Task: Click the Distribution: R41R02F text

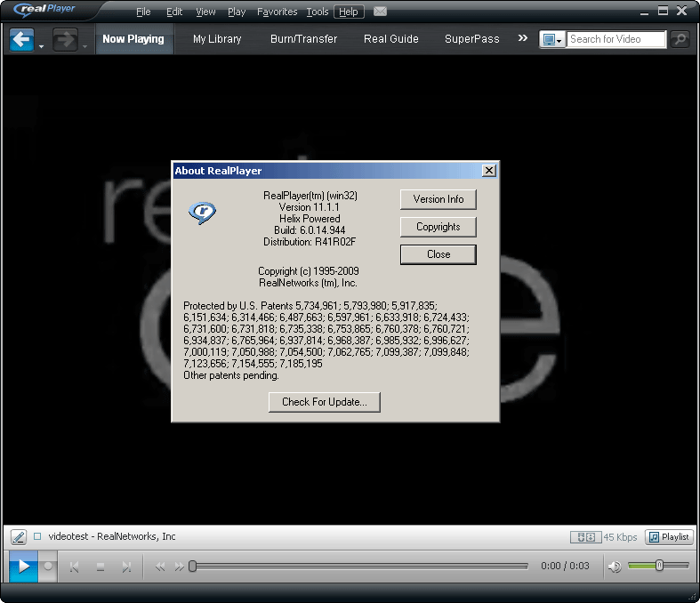Action: (310, 242)
